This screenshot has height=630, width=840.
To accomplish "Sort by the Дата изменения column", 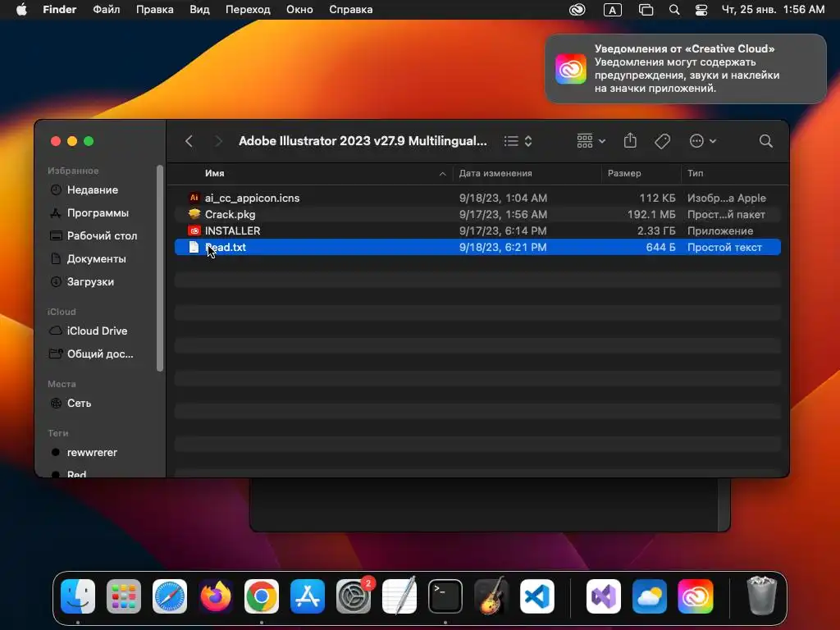I will tap(495, 173).
